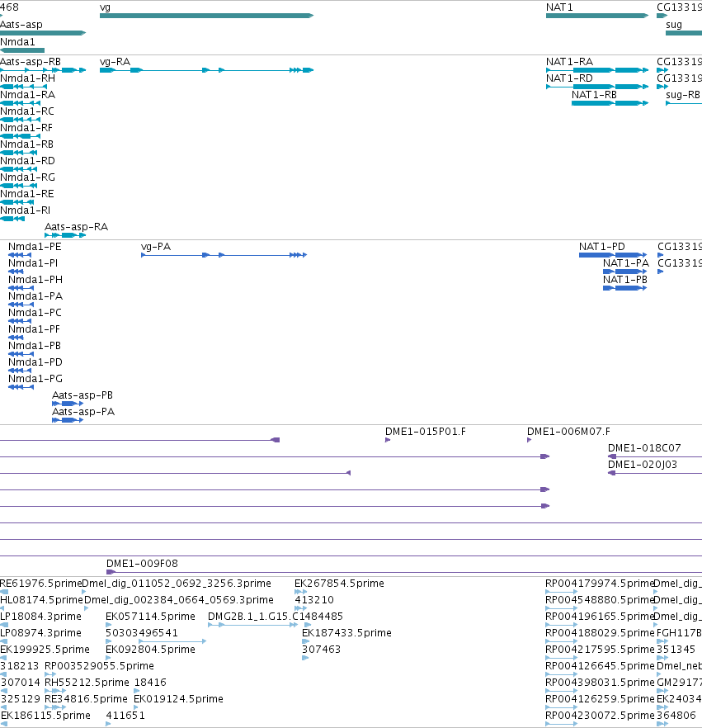The image size is (702, 728).
Task: Select EST EK057114.5prime
Action: [150, 617]
